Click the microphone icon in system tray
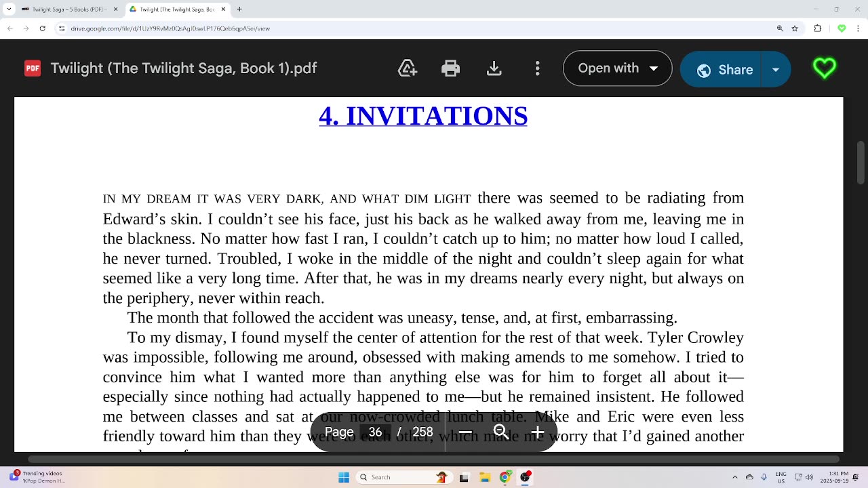Screen dimensions: 868x488 764,477
